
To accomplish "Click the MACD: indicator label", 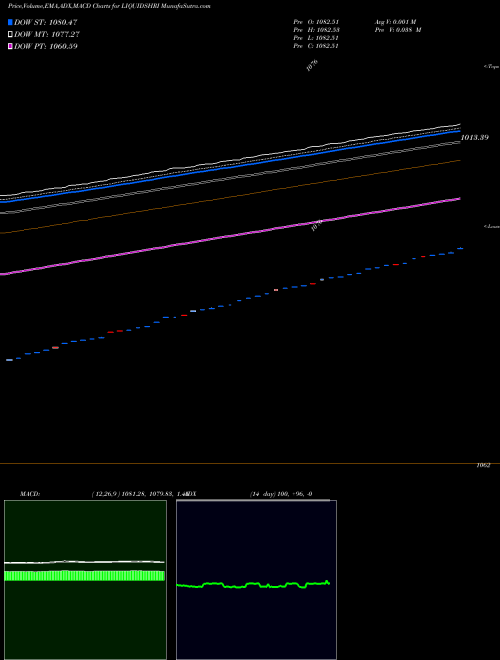I will click(x=30, y=494).
